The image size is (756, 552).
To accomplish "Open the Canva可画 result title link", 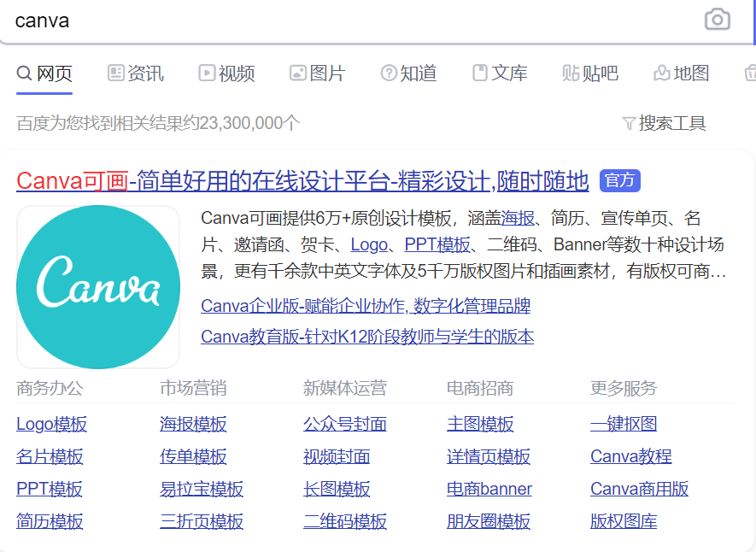I will (302, 181).
